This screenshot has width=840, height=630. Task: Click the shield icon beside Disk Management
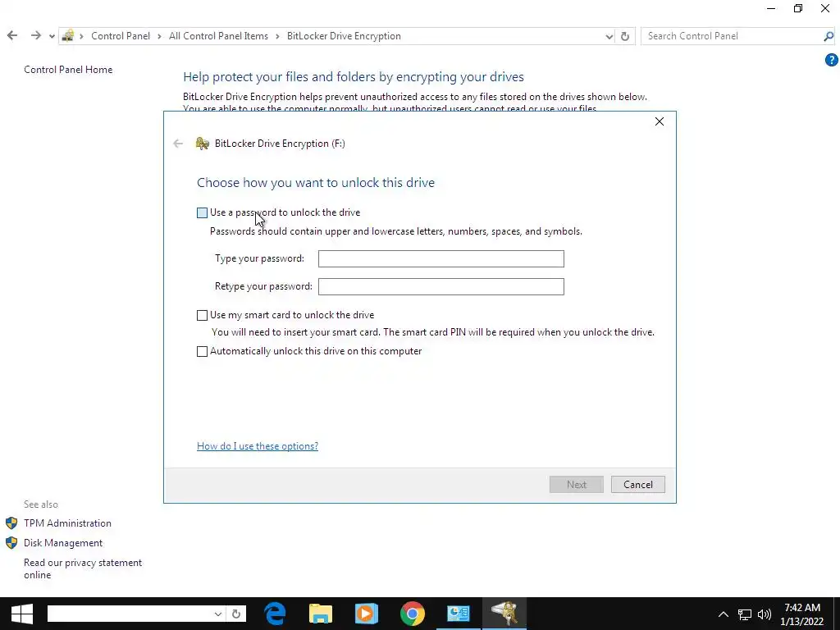[x=11, y=543]
